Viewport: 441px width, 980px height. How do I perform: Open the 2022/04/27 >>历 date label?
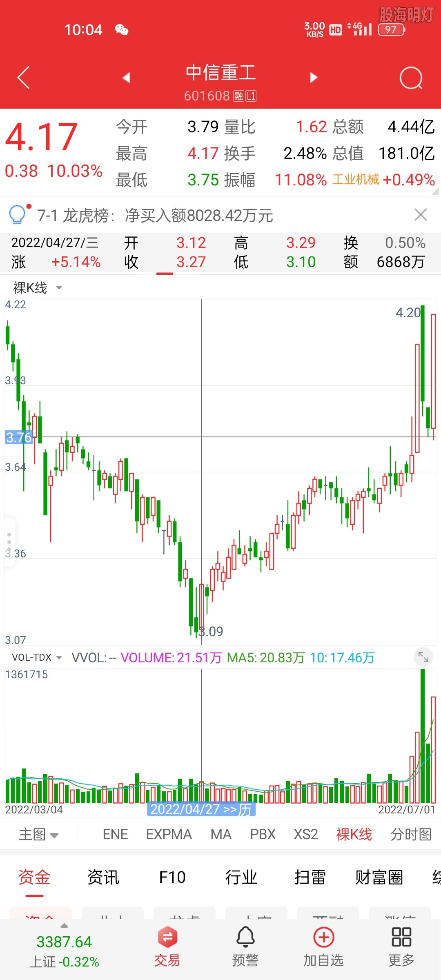click(x=201, y=809)
